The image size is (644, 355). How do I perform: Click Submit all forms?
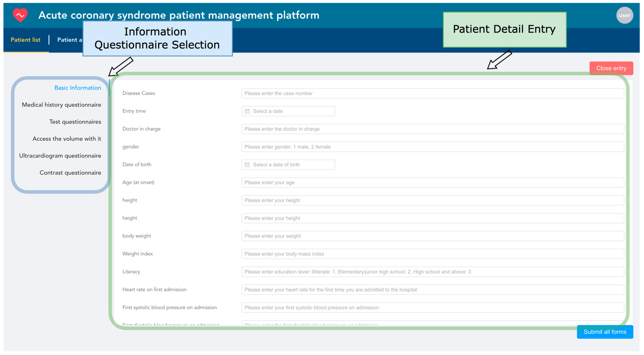605,332
